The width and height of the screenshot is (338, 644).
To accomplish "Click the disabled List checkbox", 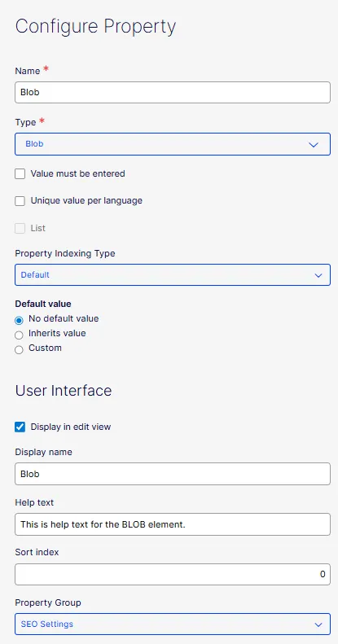I will coord(20,228).
